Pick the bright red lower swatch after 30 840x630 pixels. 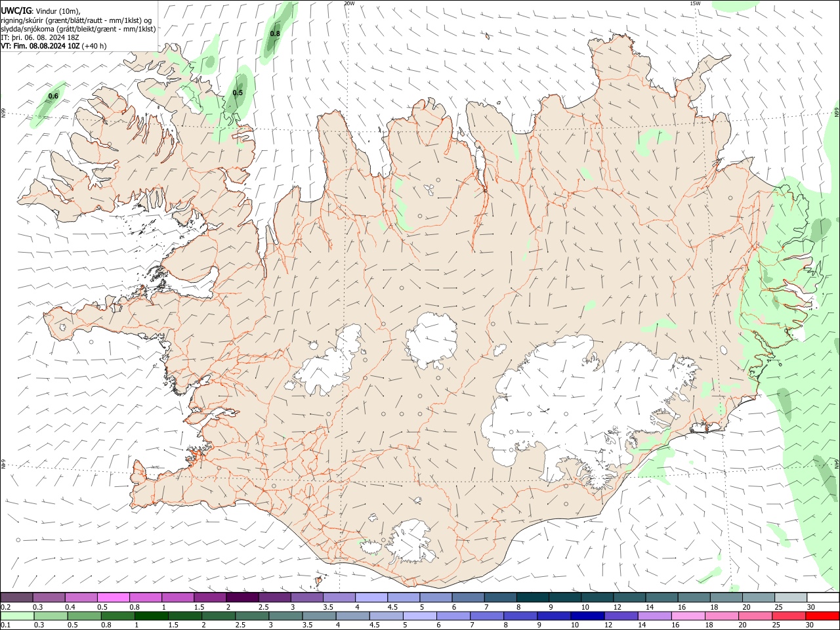click(x=823, y=616)
